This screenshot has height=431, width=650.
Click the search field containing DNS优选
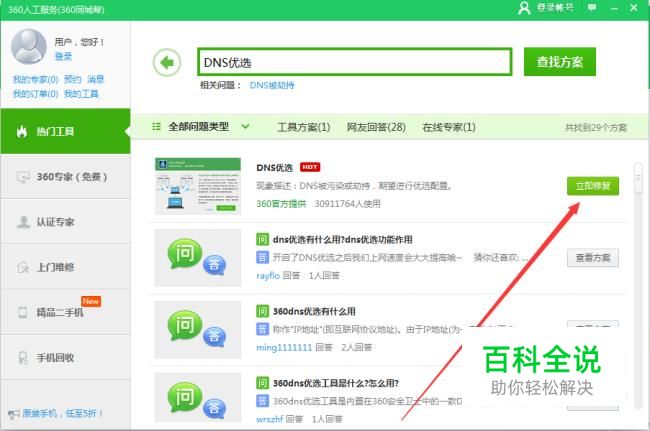click(355, 62)
